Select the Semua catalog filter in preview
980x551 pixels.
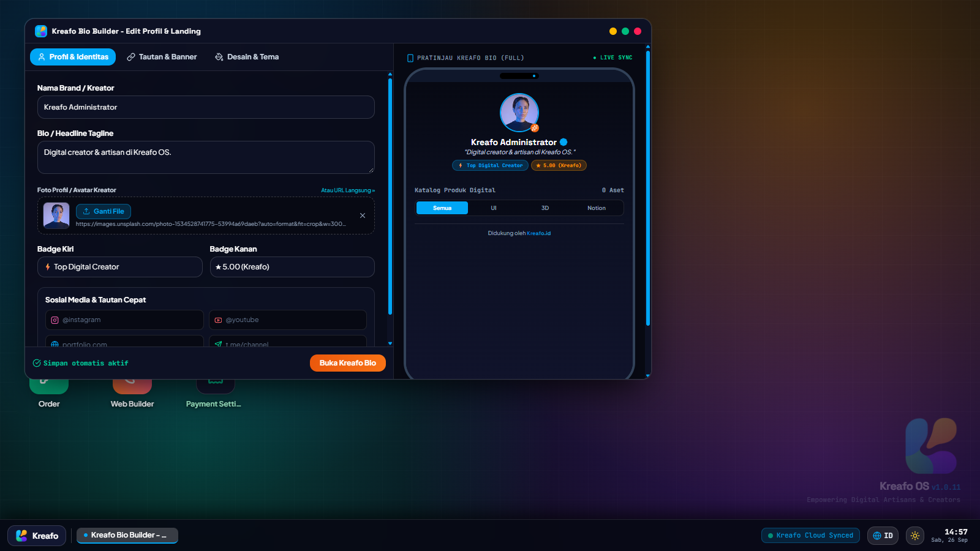click(x=442, y=208)
